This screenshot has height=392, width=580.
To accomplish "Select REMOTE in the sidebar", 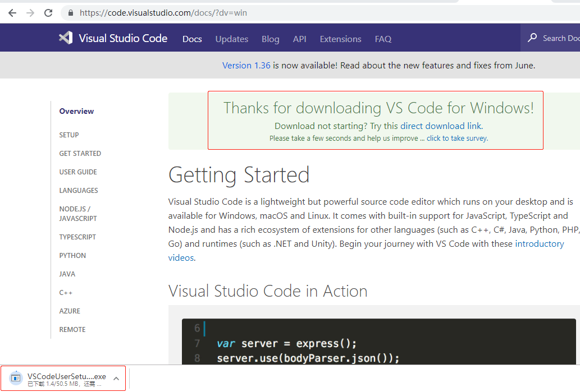I will [72, 329].
